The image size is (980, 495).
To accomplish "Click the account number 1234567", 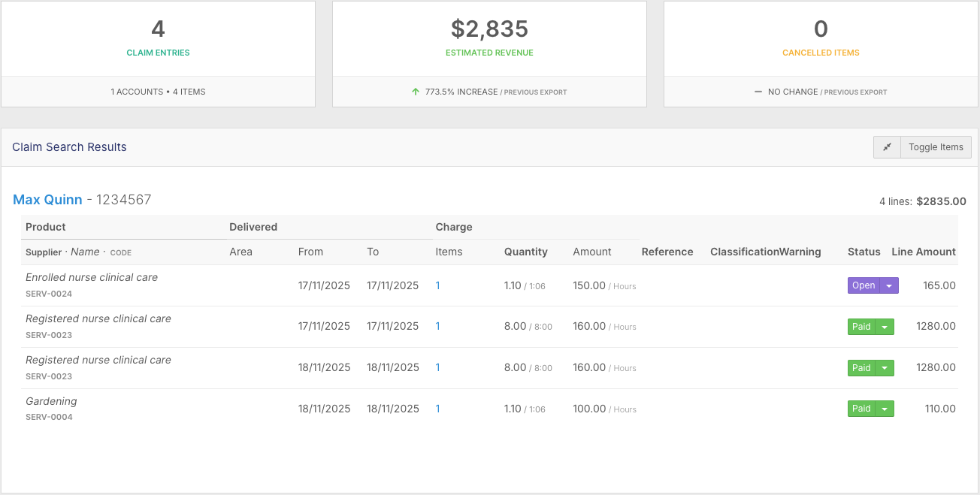I will pyautogui.click(x=124, y=200).
